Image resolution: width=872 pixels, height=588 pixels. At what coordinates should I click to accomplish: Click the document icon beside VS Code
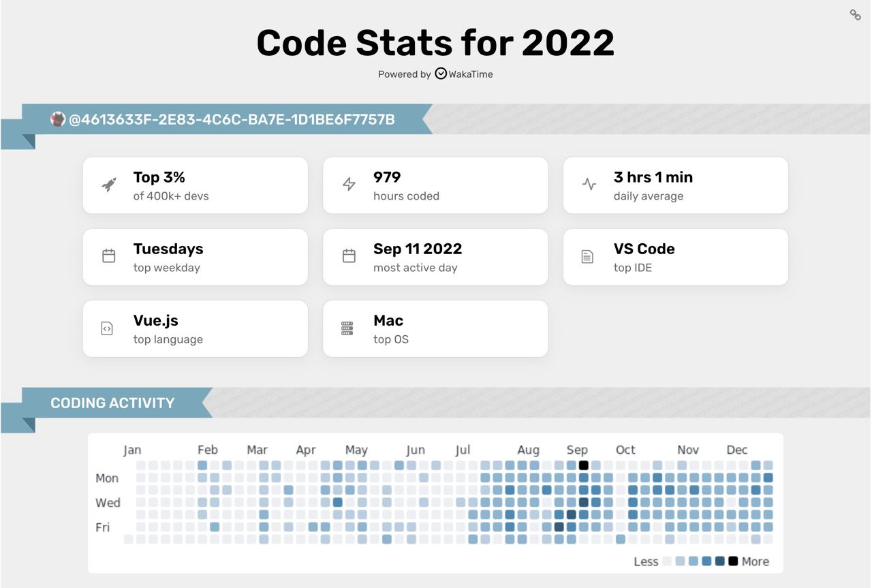(587, 257)
